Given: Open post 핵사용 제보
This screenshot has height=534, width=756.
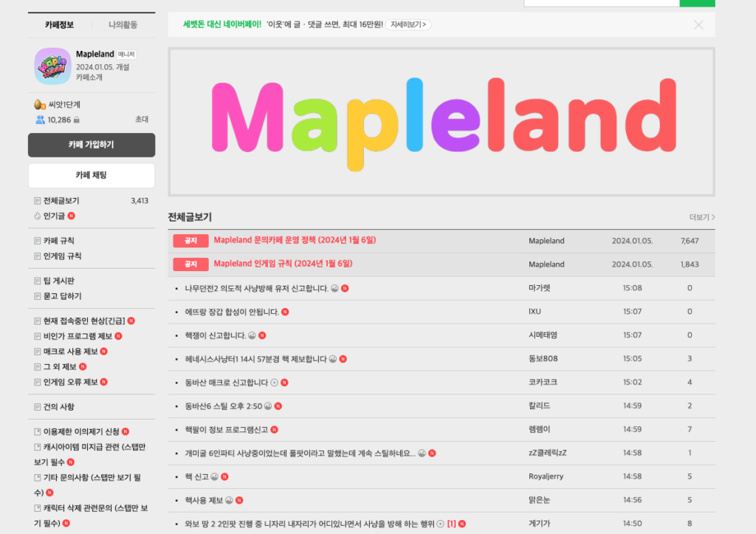Looking at the screenshot, I should pyautogui.click(x=204, y=501).
